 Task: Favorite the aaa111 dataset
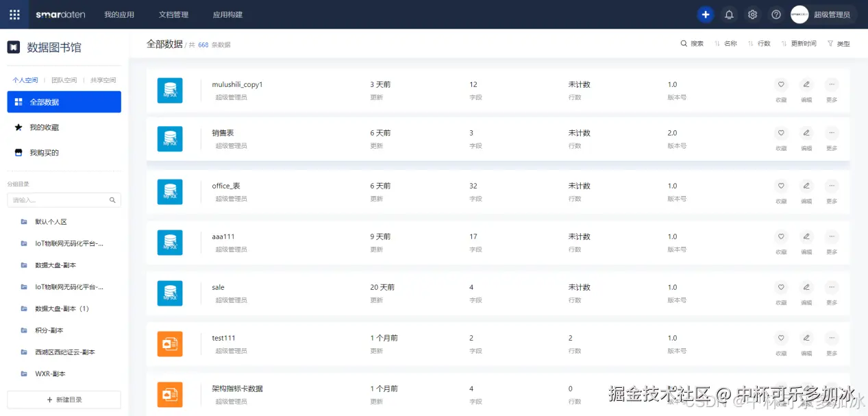pos(781,236)
